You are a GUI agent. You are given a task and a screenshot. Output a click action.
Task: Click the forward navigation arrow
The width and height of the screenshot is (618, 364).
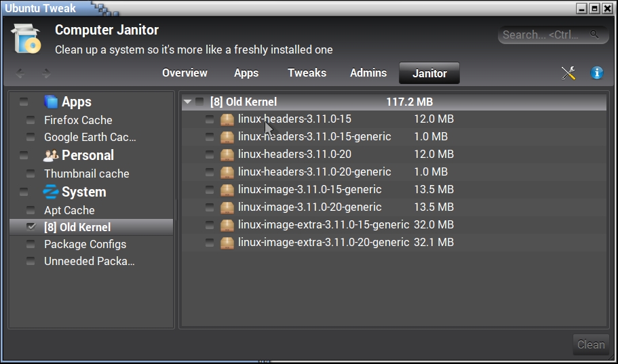[x=46, y=73]
